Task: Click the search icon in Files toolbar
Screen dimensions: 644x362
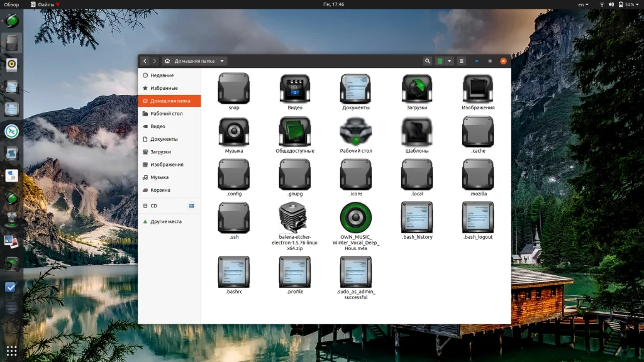Action: (428, 61)
